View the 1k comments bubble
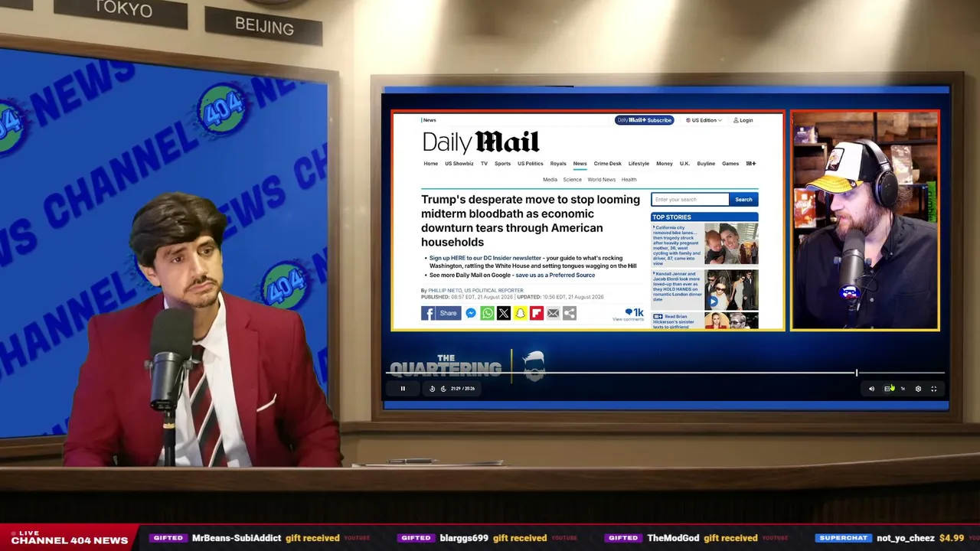This screenshot has width=980, height=551. [x=634, y=312]
